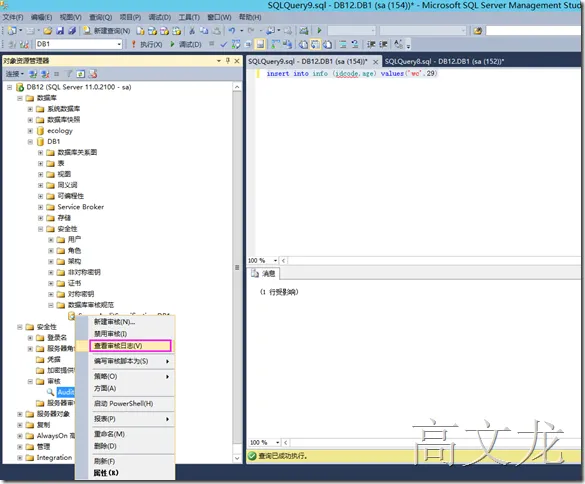The height and width of the screenshot is (484, 585).
Task: Toggle the highlighted Results to Grid icon
Action: pos(315,45)
